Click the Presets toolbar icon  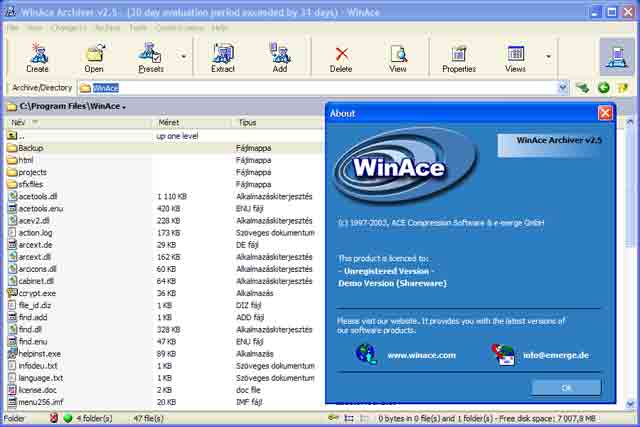[151, 58]
